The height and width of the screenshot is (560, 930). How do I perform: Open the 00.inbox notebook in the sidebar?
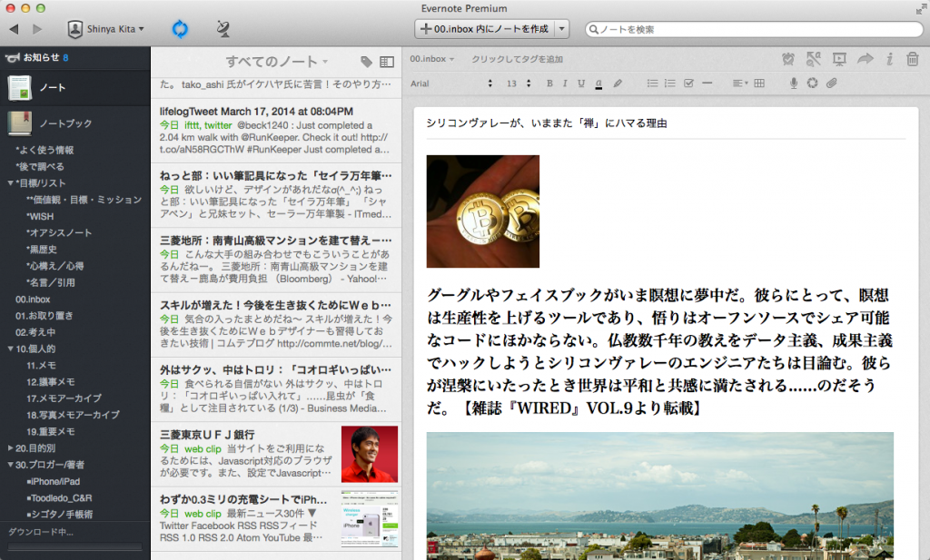pos(32,299)
